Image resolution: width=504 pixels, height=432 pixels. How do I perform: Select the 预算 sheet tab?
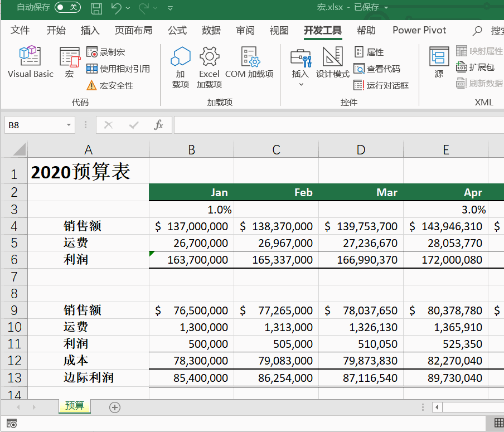click(74, 407)
